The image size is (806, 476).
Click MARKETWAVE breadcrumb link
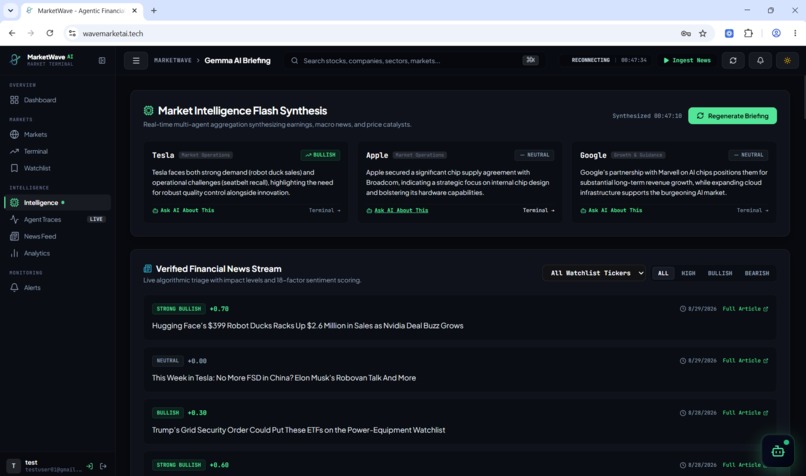pos(173,61)
